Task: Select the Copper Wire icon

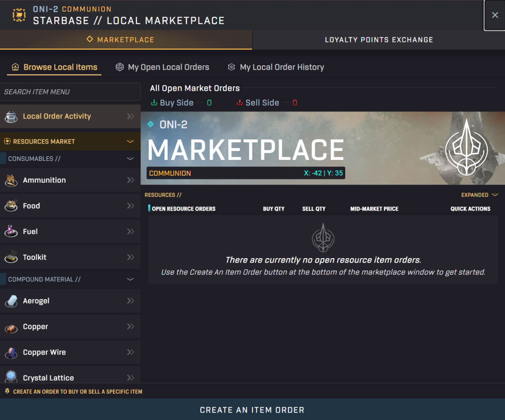Action: pos(11,352)
